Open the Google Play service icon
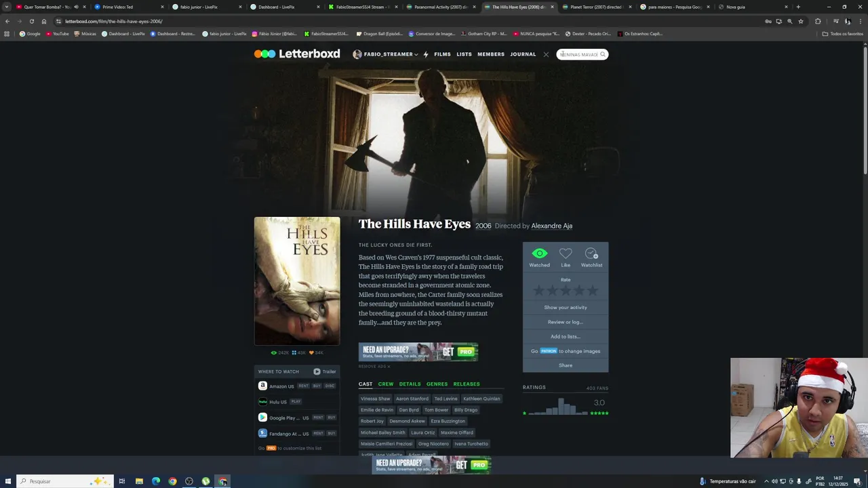 [x=262, y=418]
